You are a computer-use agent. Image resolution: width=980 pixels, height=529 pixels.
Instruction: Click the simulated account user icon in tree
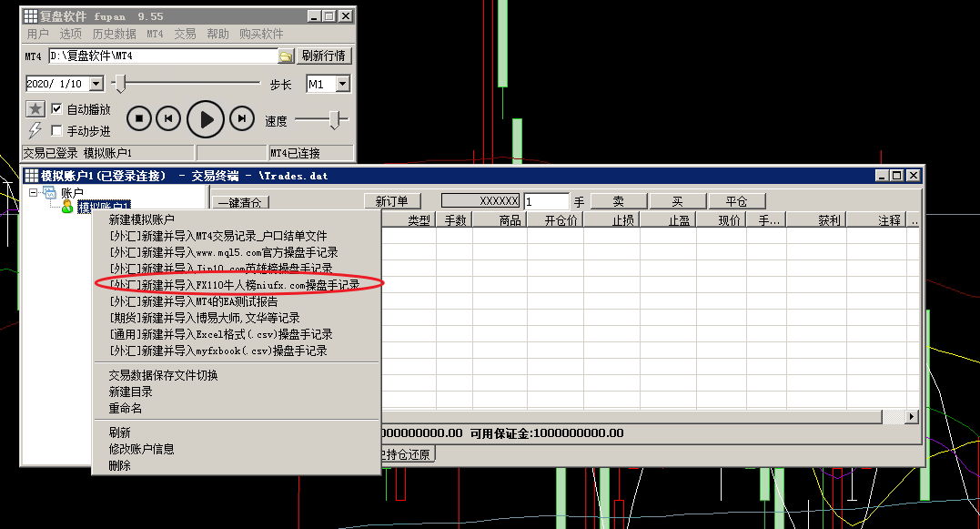67,208
